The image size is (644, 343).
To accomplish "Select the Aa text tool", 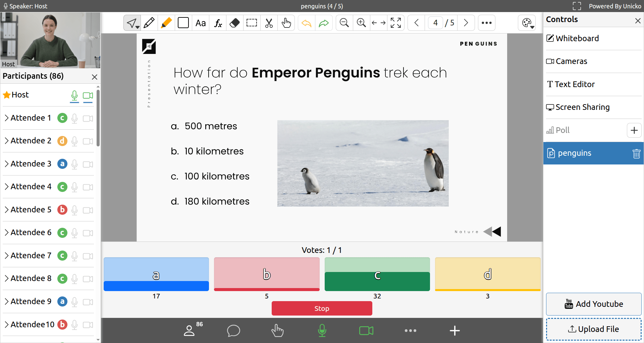I will click(201, 23).
